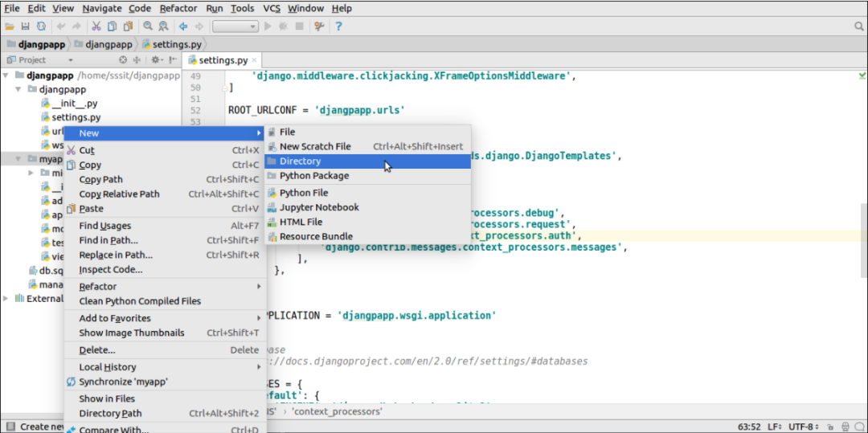Click the Paste clipboard toolbar icon
The height and width of the screenshot is (433, 868).
tap(128, 26)
